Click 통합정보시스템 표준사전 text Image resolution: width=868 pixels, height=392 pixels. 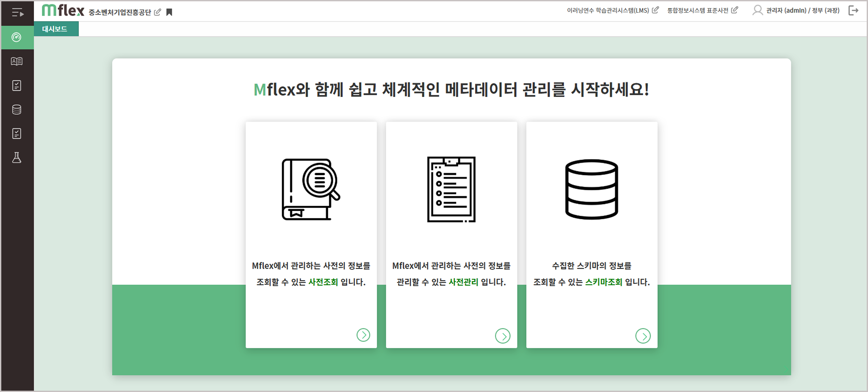(698, 10)
